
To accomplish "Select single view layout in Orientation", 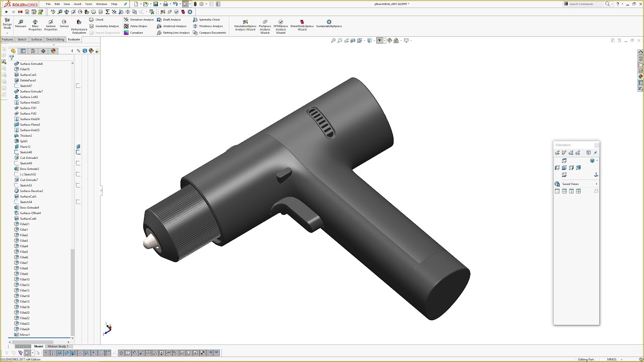I will (557, 191).
